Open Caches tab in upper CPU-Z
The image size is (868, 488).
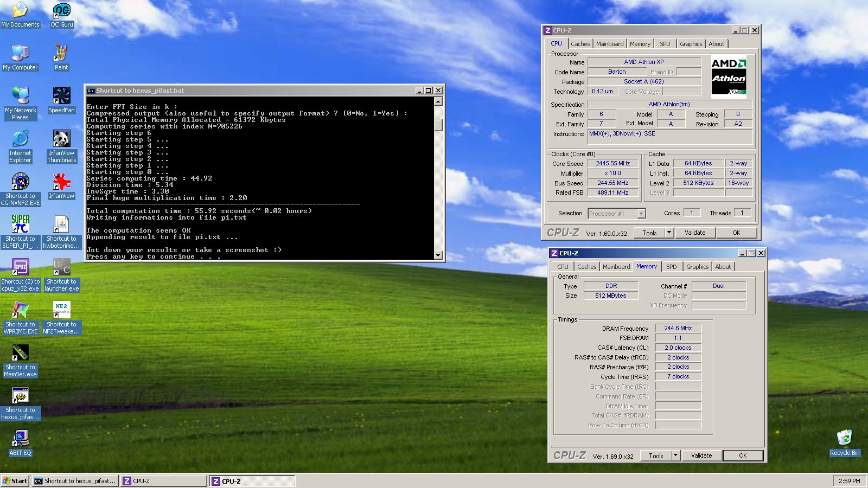(x=580, y=44)
